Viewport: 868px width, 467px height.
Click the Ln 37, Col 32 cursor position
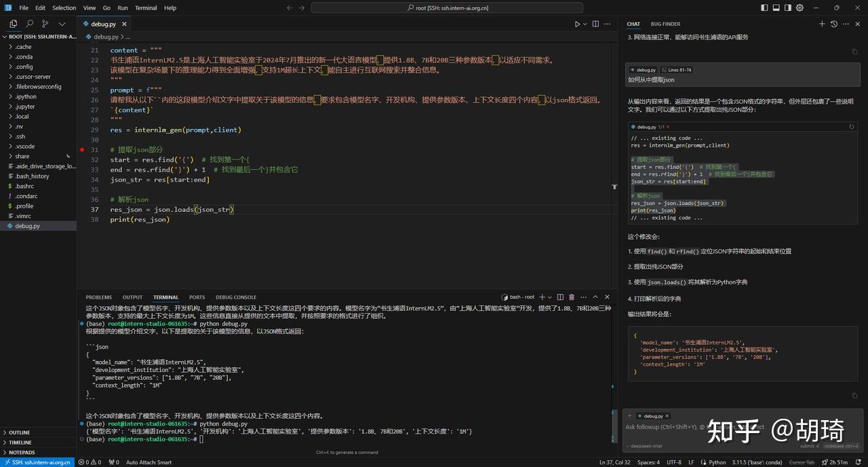pyautogui.click(x=615, y=462)
